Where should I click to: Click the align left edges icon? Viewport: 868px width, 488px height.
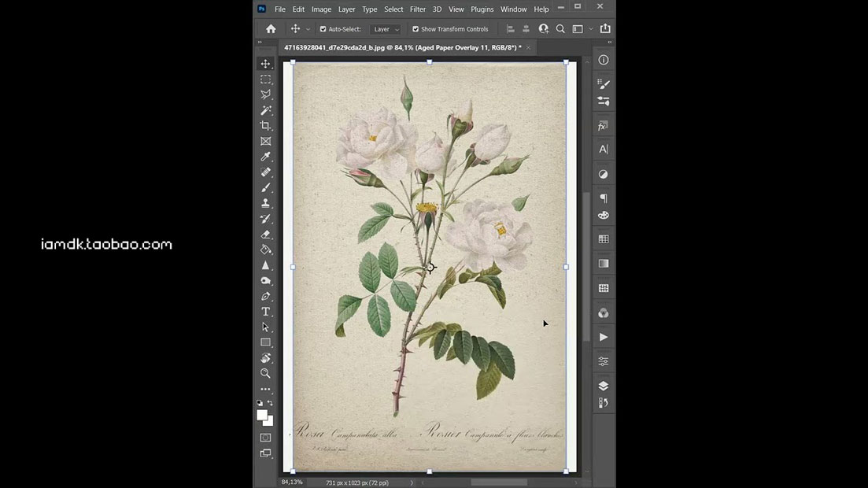coord(511,29)
